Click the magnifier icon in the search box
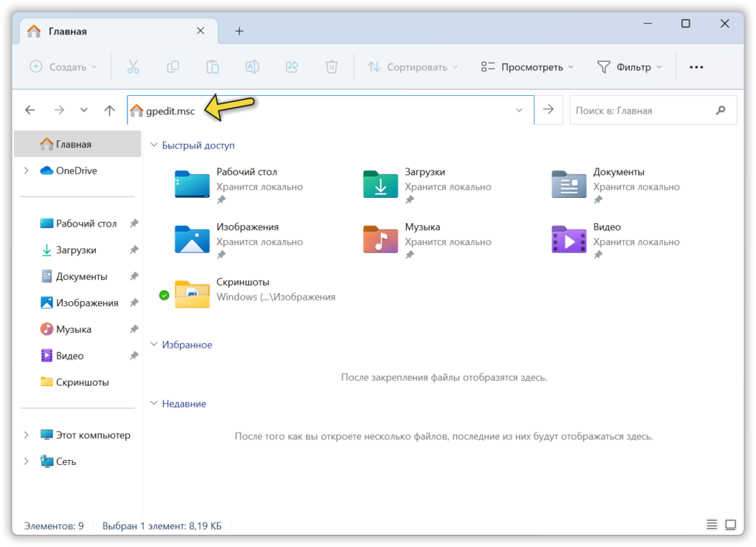756x547 pixels. click(x=720, y=109)
